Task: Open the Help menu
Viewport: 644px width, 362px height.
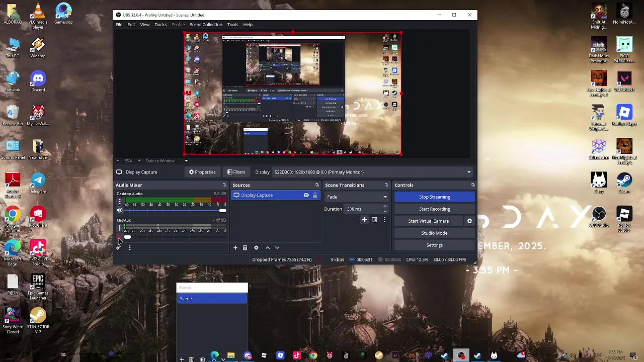Action: (248, 25)
